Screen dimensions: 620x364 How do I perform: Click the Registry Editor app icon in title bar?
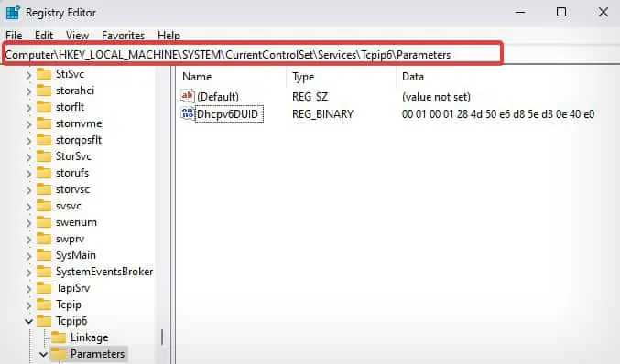point(13,12)
